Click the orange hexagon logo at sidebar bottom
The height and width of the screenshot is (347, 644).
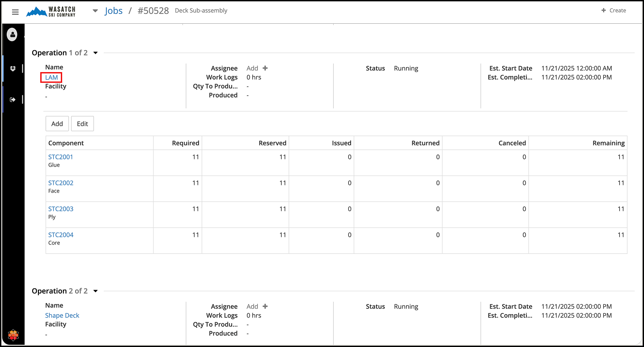(13, 335)
